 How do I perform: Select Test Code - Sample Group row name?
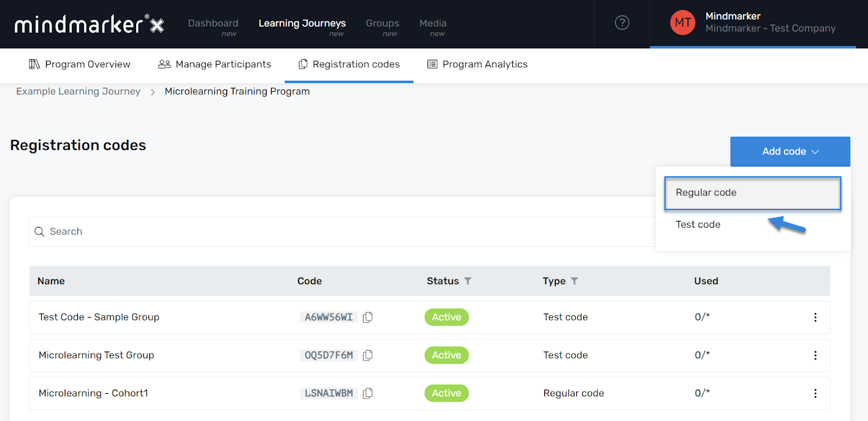[99, 317]
